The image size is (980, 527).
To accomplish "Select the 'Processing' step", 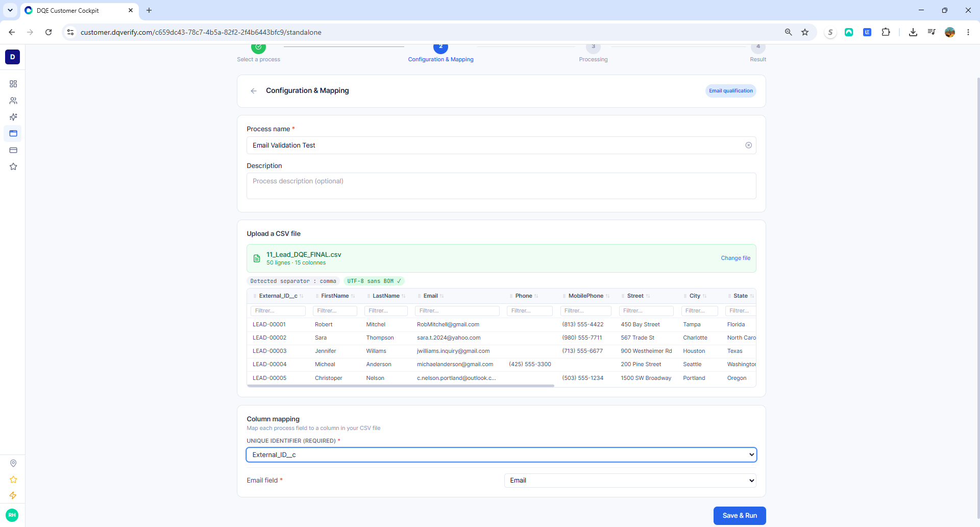I will tap(593, 53).
